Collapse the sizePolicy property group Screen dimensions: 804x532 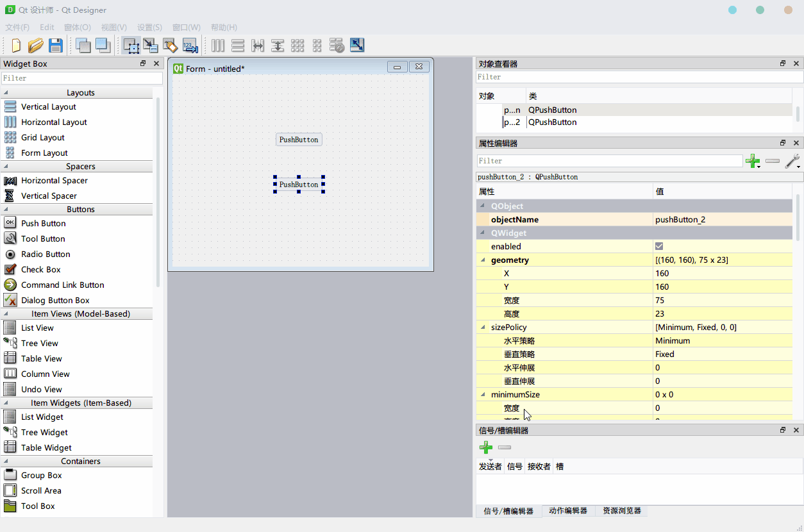[x=483, y=327]
